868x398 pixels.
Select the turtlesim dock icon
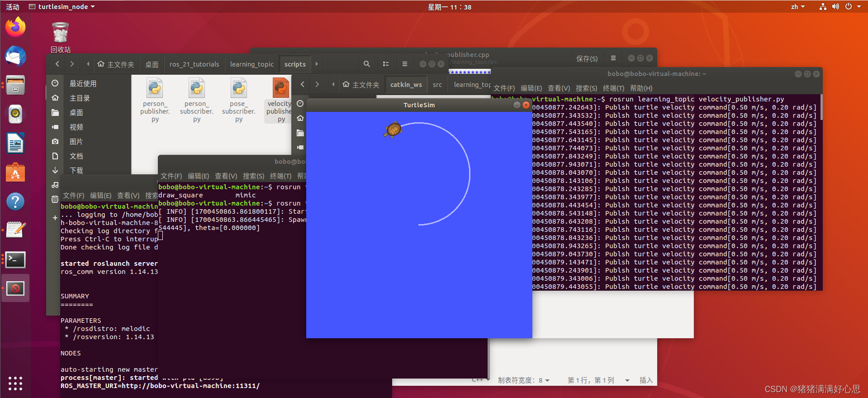tap(15, 288)
